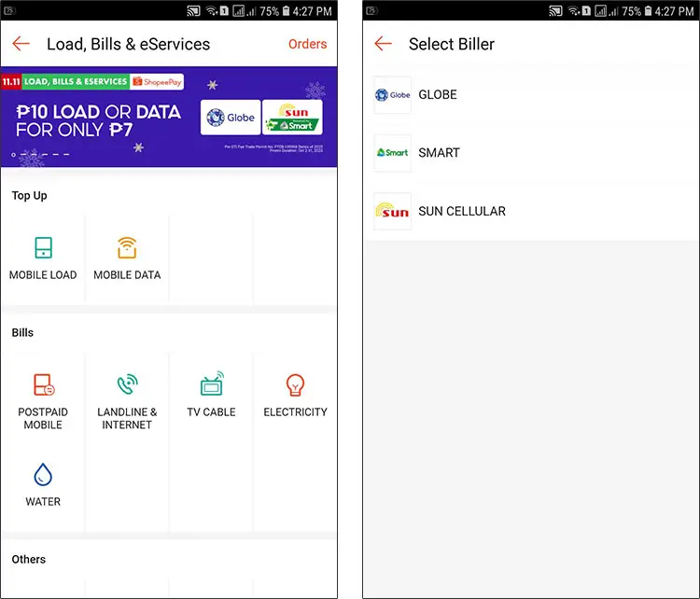Open TV Cable television icon
Viewport: 700px width, 599px height.
(212, 383)
